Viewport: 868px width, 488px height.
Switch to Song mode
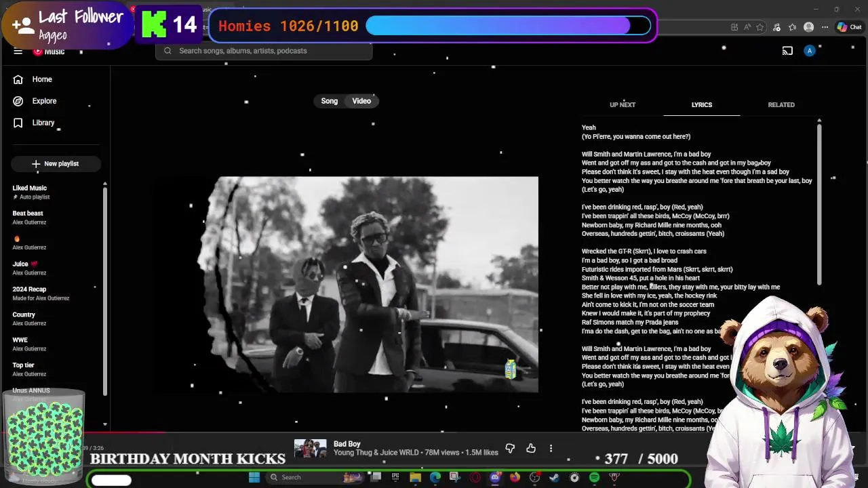click(330, 101)
